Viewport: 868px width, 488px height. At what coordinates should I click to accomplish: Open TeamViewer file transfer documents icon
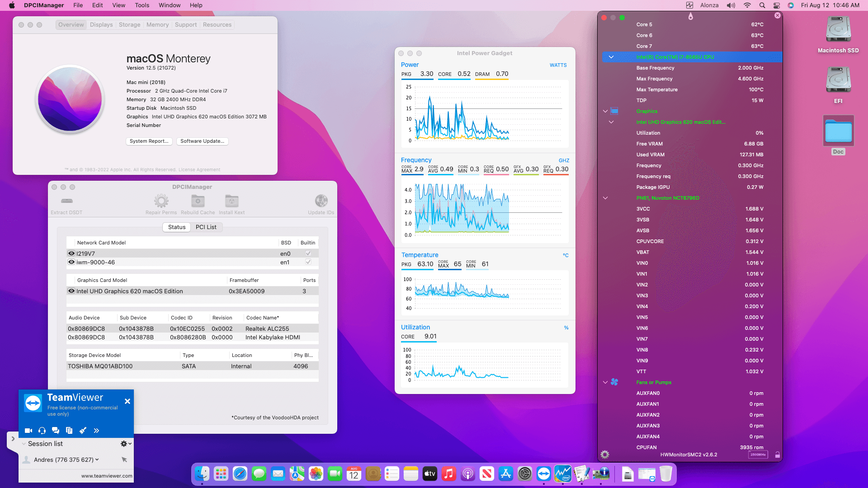(x=69, y=431)
